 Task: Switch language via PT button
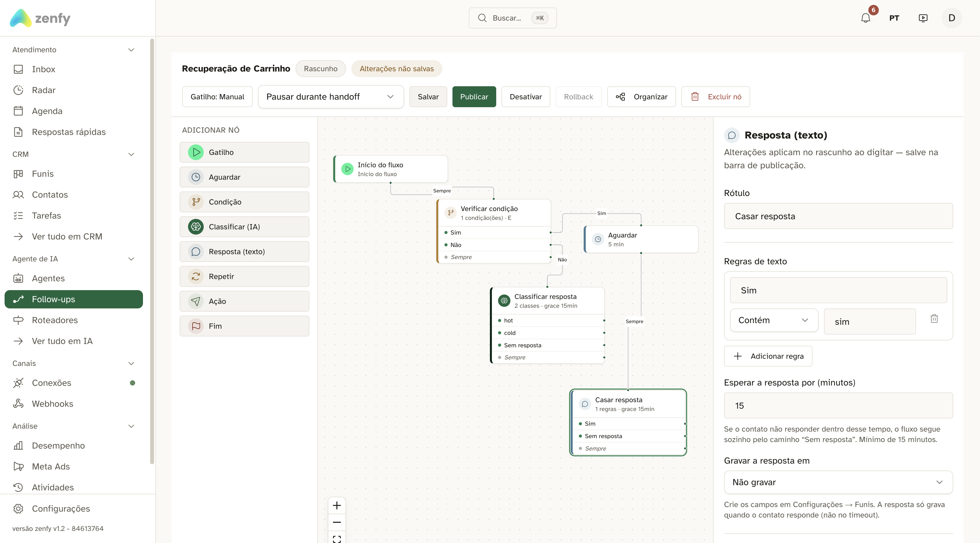click(x=894, y=18)
